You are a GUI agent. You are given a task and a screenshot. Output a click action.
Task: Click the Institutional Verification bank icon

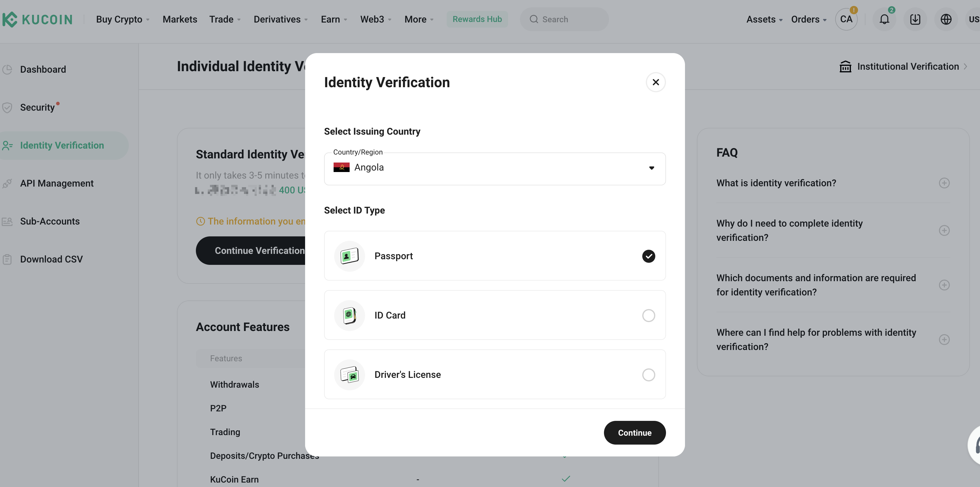click(845, 66)
